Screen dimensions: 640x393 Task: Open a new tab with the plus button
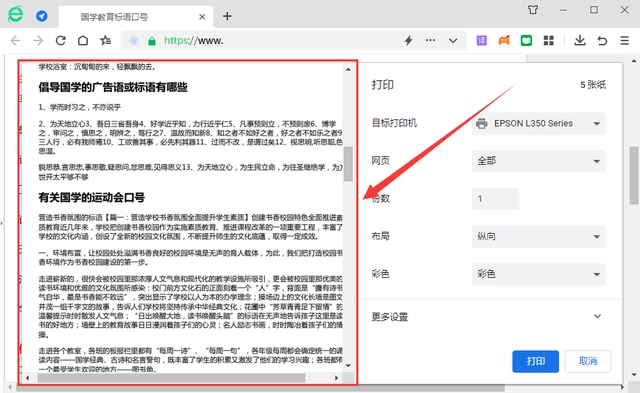(x=227, y=16)
